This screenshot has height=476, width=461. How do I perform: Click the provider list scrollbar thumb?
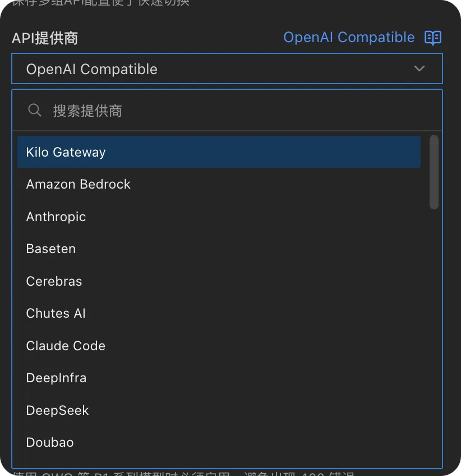pyautogui.click(x=434, y=172)
